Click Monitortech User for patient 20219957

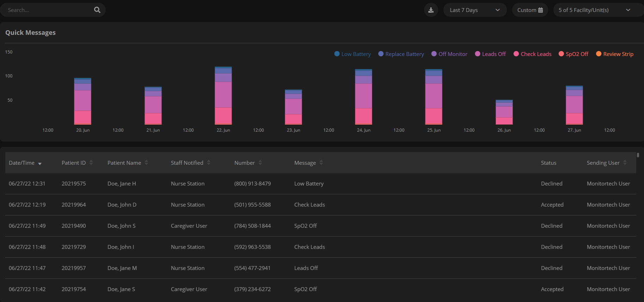pyautogui.click(x=608, y=268)
